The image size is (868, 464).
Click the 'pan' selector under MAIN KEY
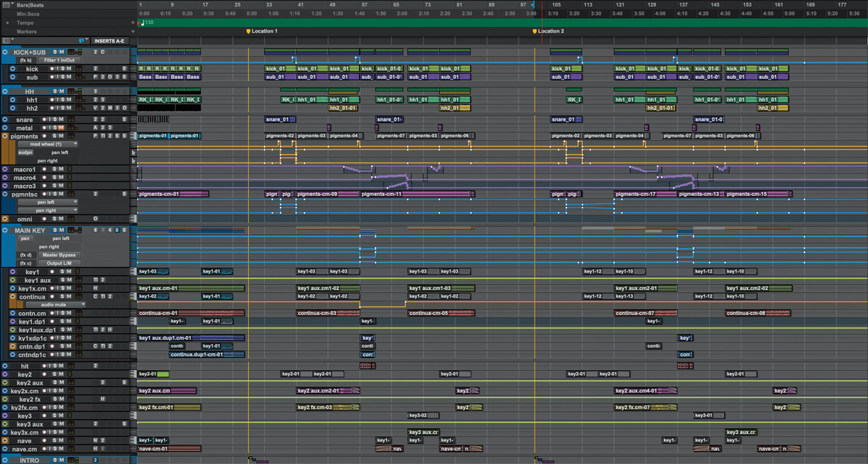pyautogui.click(x=25, y=239)
